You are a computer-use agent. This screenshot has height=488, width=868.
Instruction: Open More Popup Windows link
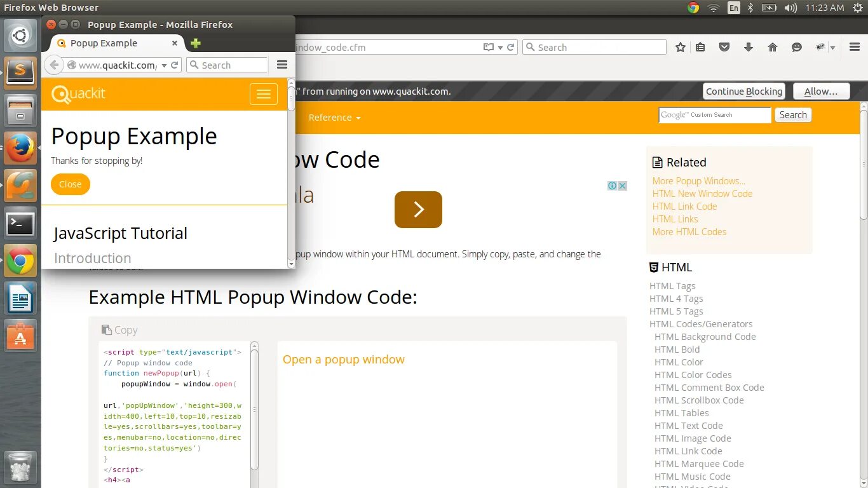699,181
